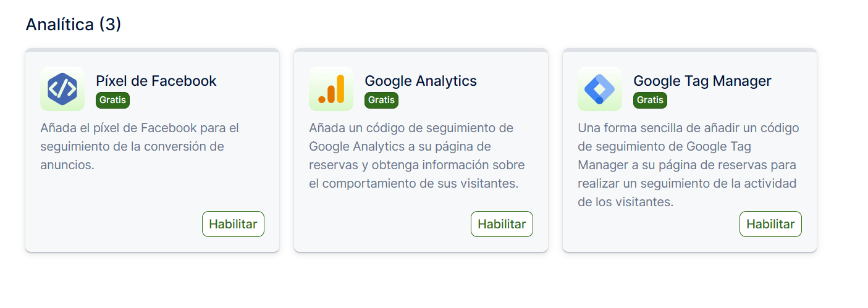This screenshot has width=868, height=308.
Task: Activate Google Tag Manager with Habilitar
Action: (x=770, y=224)
